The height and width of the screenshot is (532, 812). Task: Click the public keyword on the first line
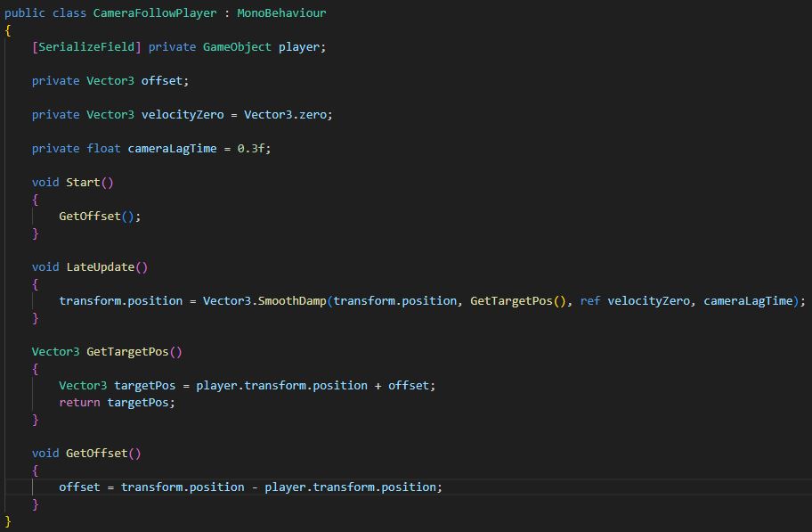[x=25, y=13]
